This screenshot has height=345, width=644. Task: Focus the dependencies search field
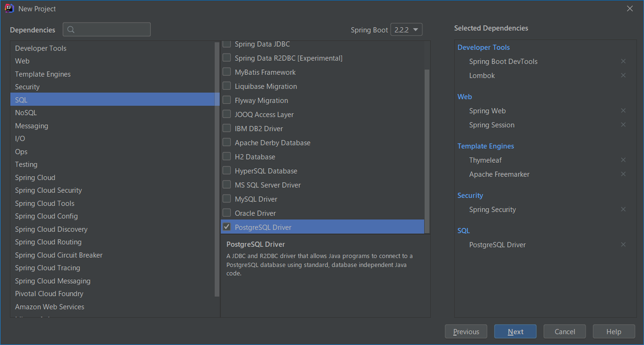[x=107, y=30]
